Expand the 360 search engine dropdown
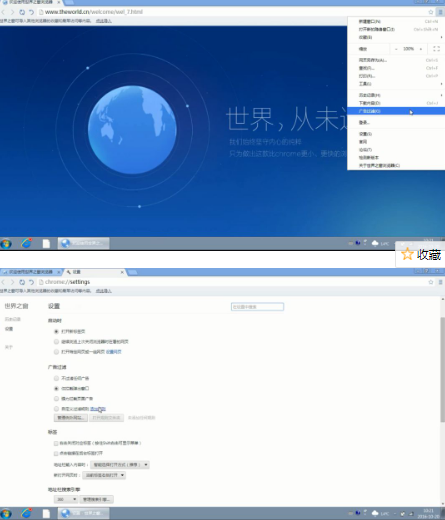Image resolution: width=445 pixels, height=520 pixels. 66,499
